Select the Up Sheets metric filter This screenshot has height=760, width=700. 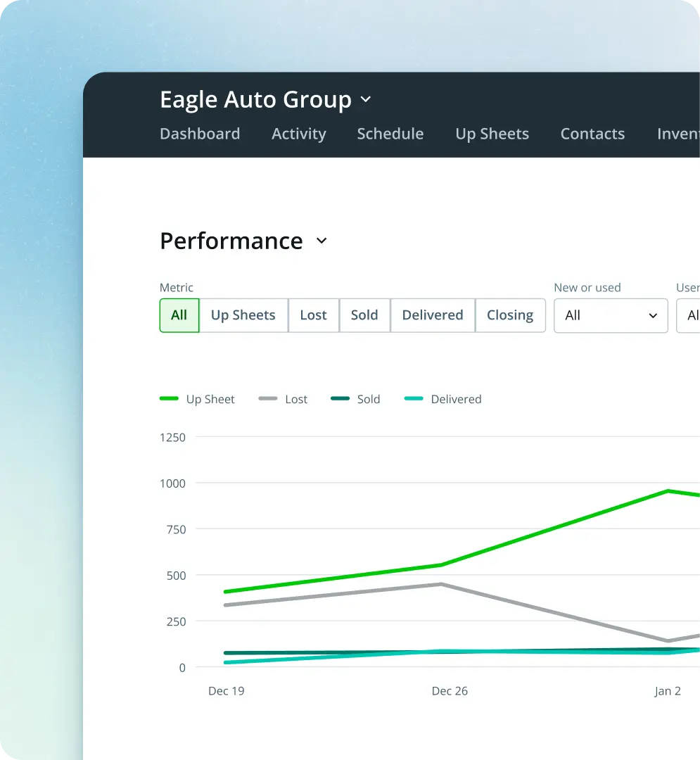243,315
